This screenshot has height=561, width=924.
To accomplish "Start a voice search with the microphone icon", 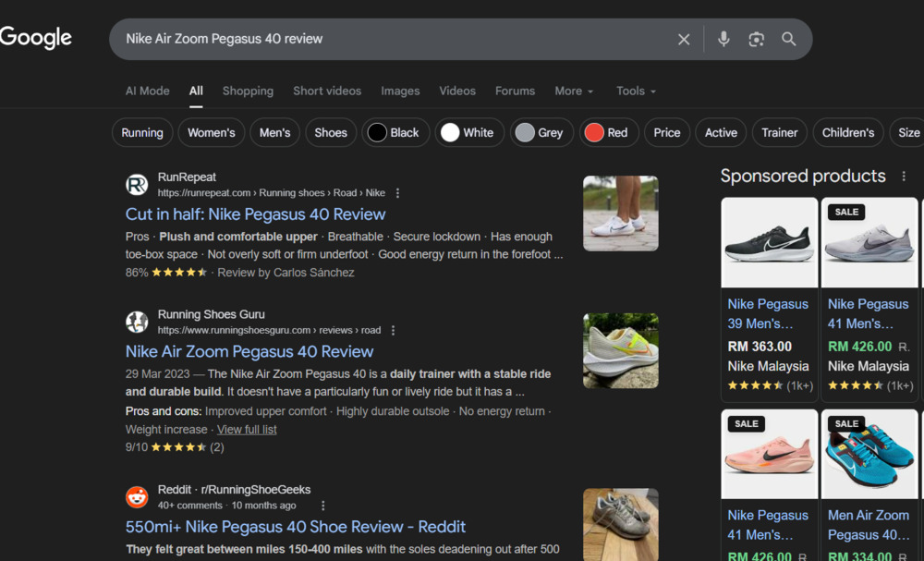I will tap(723, 39).
